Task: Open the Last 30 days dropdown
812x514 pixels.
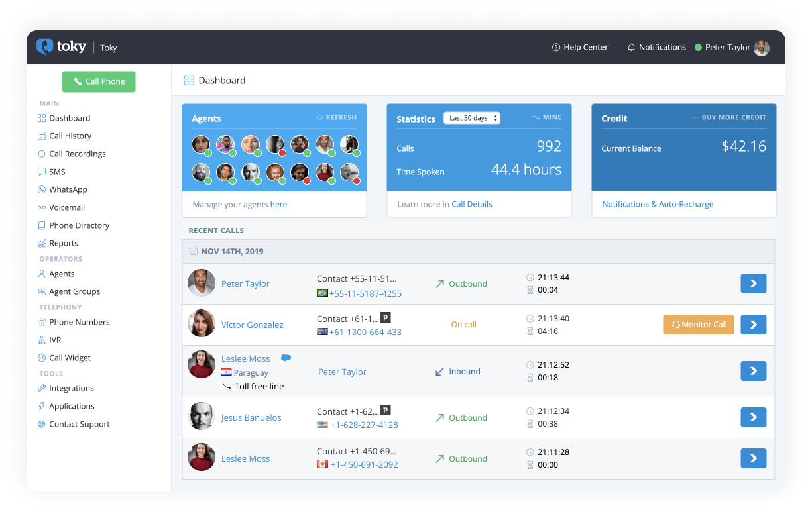Action: 472,118
